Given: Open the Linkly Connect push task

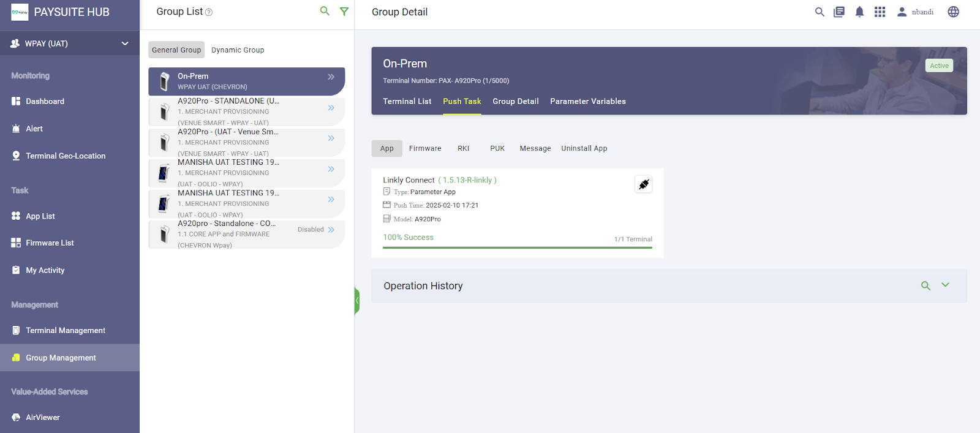Looking at the screenshot, I should (x=518, y=213).
